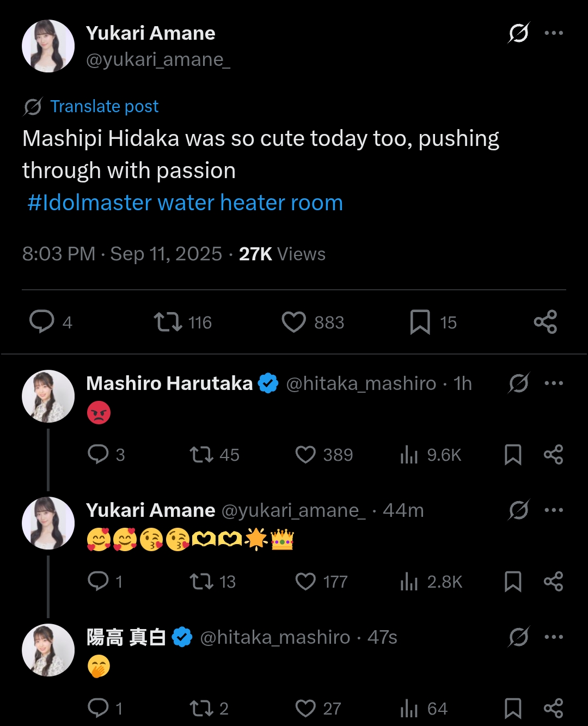Open @hitaka_mashiro handle on the 1h reply

[x=361, y=383]
